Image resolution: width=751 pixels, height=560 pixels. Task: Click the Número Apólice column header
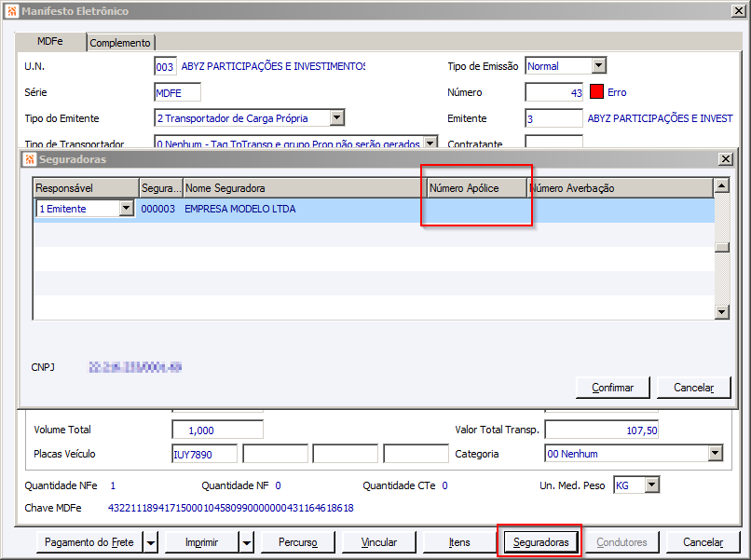coord(477,188)
